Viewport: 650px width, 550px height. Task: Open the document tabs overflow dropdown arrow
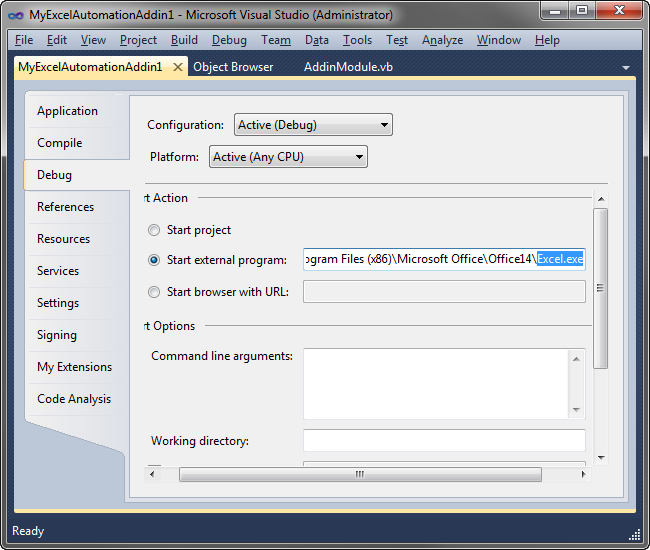(626, 68)
